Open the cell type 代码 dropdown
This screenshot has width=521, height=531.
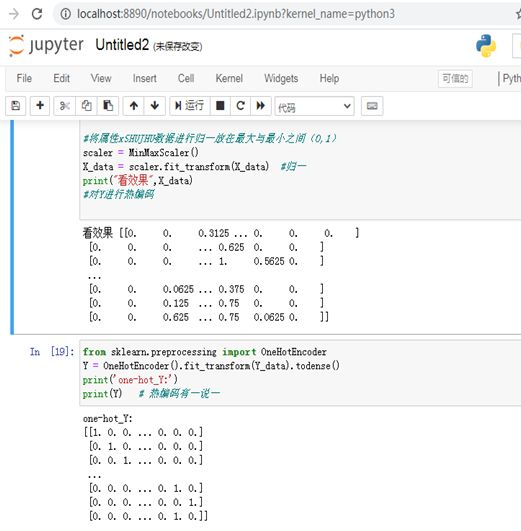point(315,106)
